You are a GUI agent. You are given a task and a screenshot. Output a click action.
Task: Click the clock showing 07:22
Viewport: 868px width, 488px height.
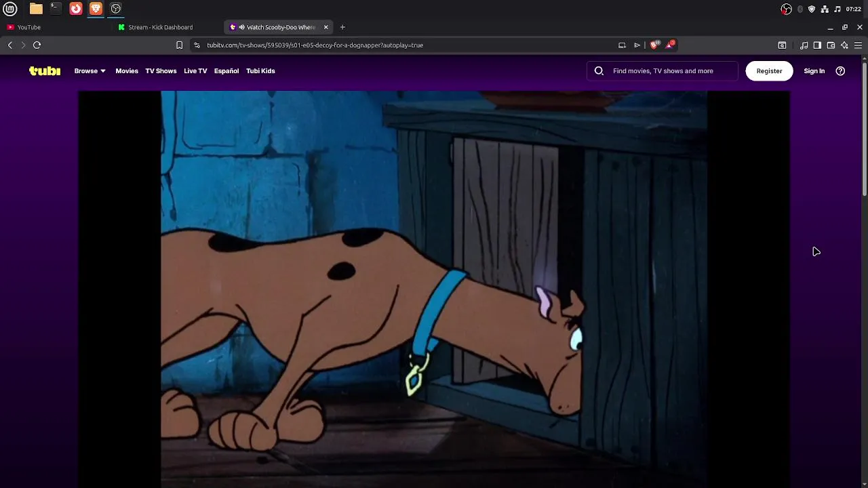pos(854,9)
